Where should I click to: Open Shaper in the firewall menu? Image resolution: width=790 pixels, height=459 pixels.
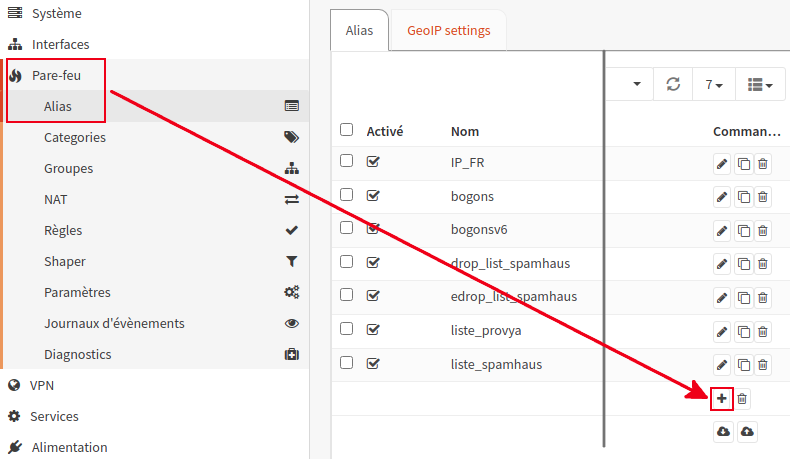tap(156, 261)
